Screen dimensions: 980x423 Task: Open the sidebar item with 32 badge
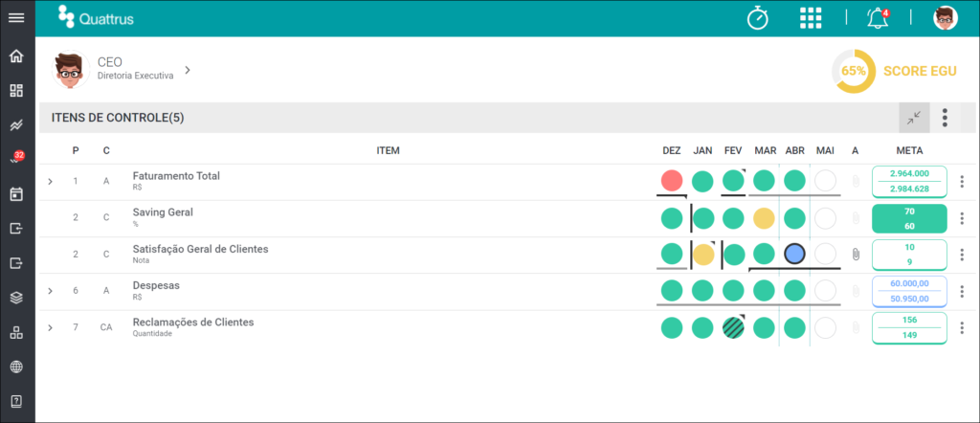17,159
